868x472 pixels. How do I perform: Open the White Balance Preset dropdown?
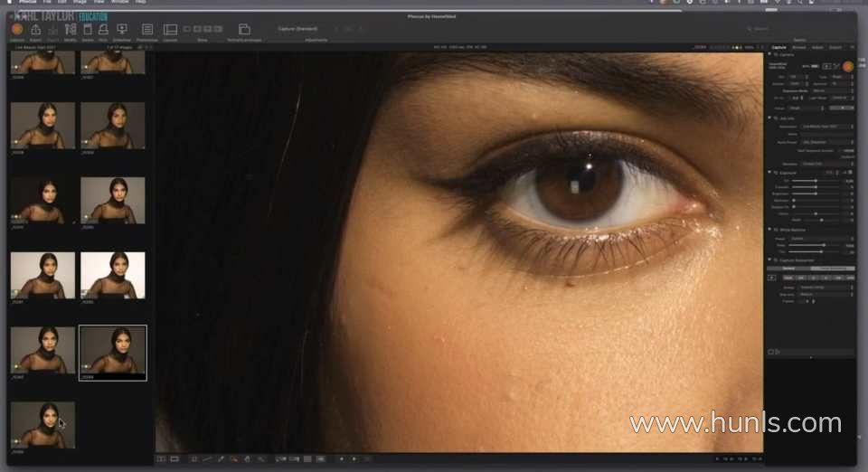(x=822, y=239)
